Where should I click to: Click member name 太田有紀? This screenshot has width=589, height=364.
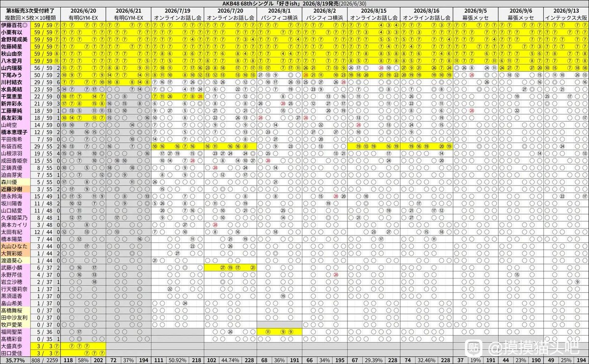[x=12, y=231]
